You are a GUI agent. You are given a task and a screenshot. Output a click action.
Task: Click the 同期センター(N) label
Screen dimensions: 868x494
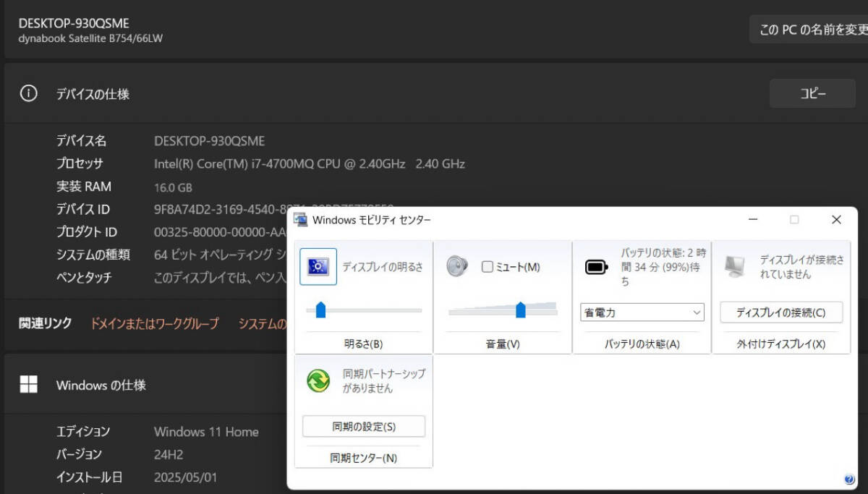coord(364,458)
